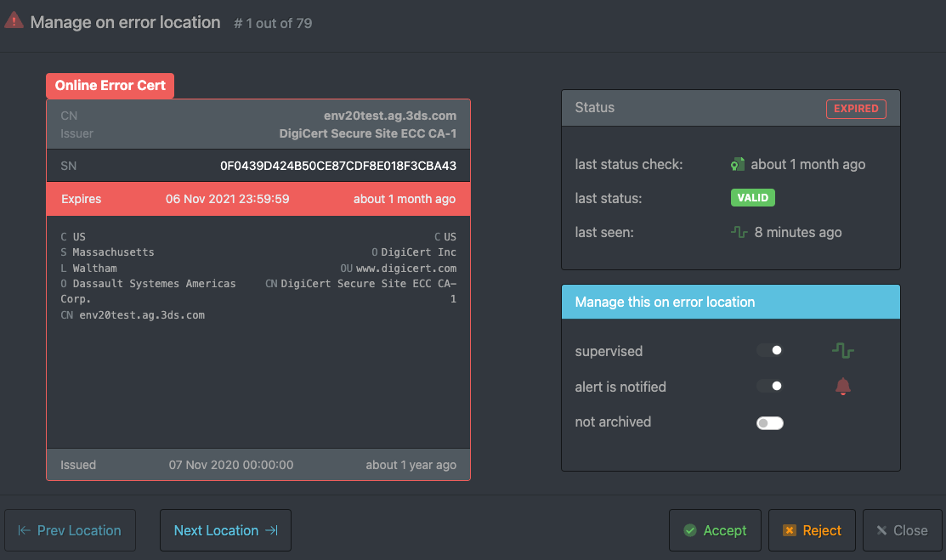Click the activity pulse icon beside last seen
Image resolution: width=946 pixels, height=560 pixels.
(740, 231)
